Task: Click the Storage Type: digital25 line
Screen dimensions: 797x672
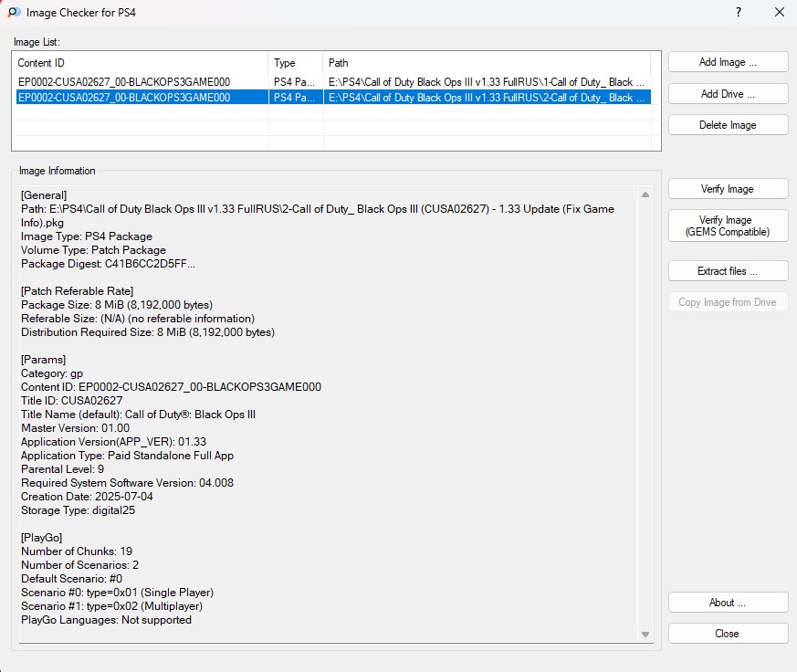Action: pos(79,511)
